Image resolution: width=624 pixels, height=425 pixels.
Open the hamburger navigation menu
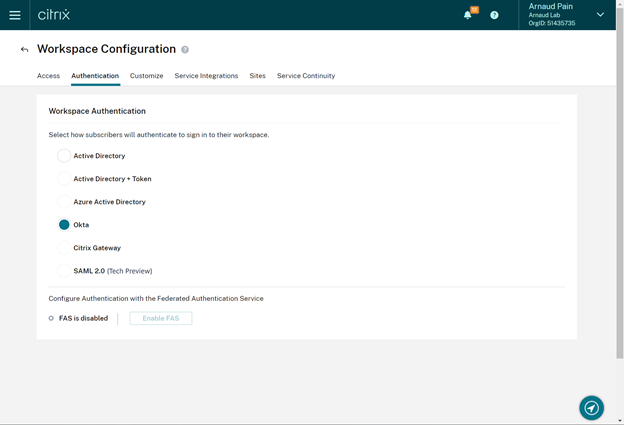15,15
